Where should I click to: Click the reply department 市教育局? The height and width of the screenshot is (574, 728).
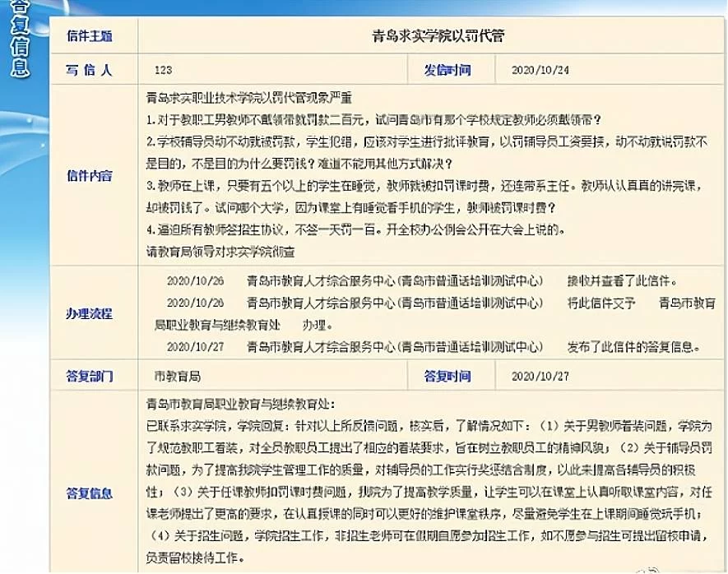point(178,377)
